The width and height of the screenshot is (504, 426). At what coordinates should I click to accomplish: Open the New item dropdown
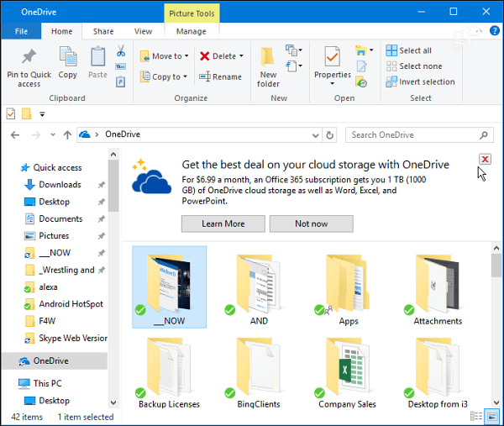click(294, 50)
